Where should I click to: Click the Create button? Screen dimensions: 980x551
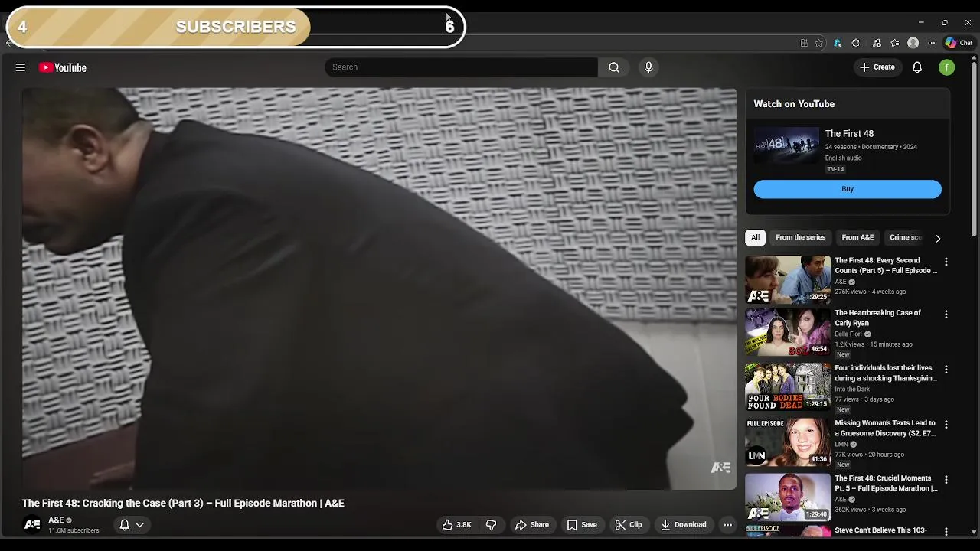pyautogui.click(x=877, y=67)
